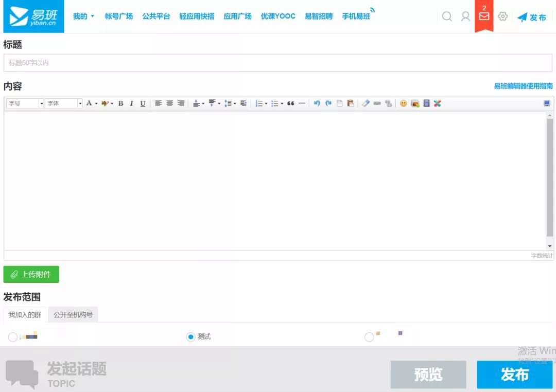
Task: Click the blank page icon next to paste
Action: point(339,103)
